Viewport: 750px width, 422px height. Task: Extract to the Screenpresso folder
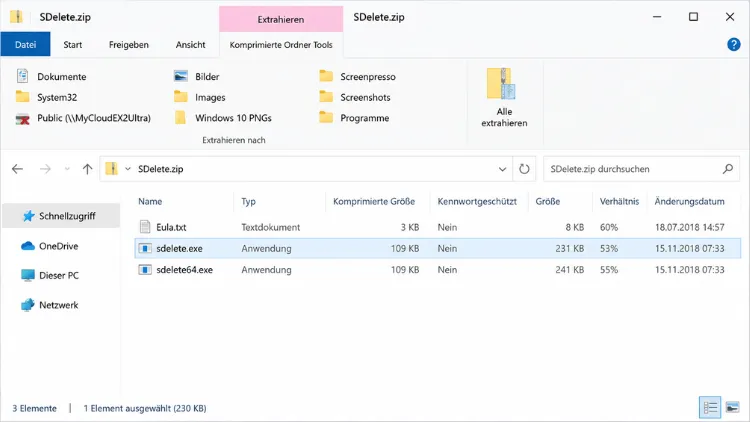coord(357,77)
